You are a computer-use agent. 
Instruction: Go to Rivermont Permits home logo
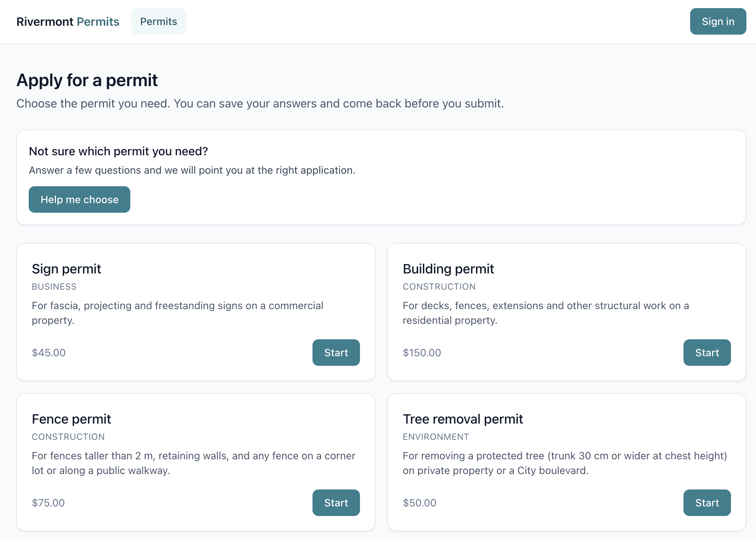point(68,21)
